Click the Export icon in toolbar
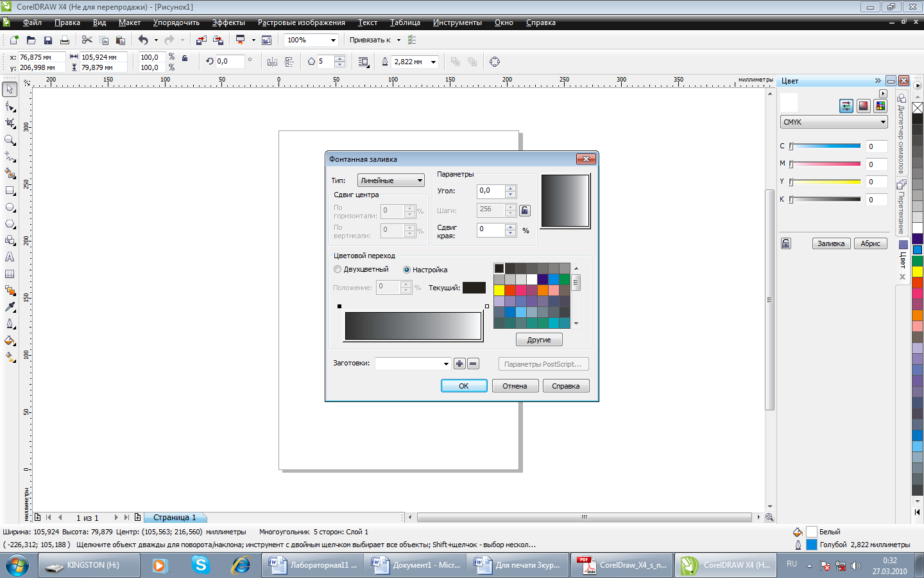This screenshot has width=924, height=578. click(218, 40)
